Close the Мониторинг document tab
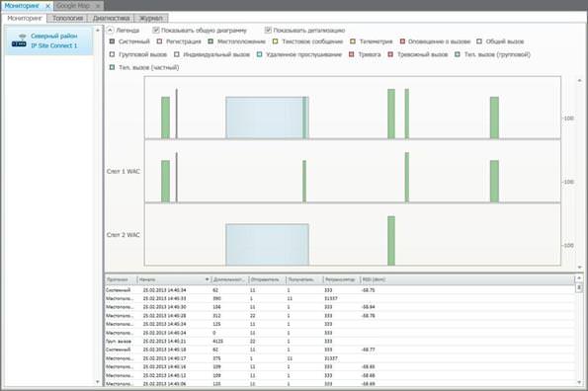Viewport: 588px width, 391px height. (47, 6)
